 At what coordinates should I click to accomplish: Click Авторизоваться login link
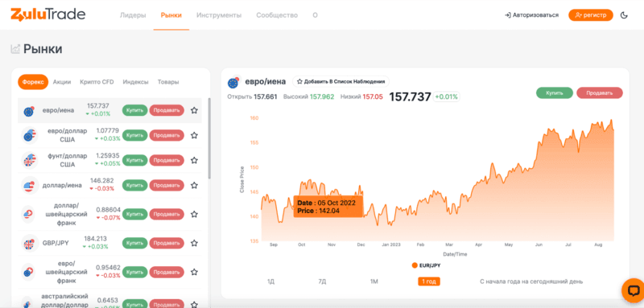click(x=531, y=15)
